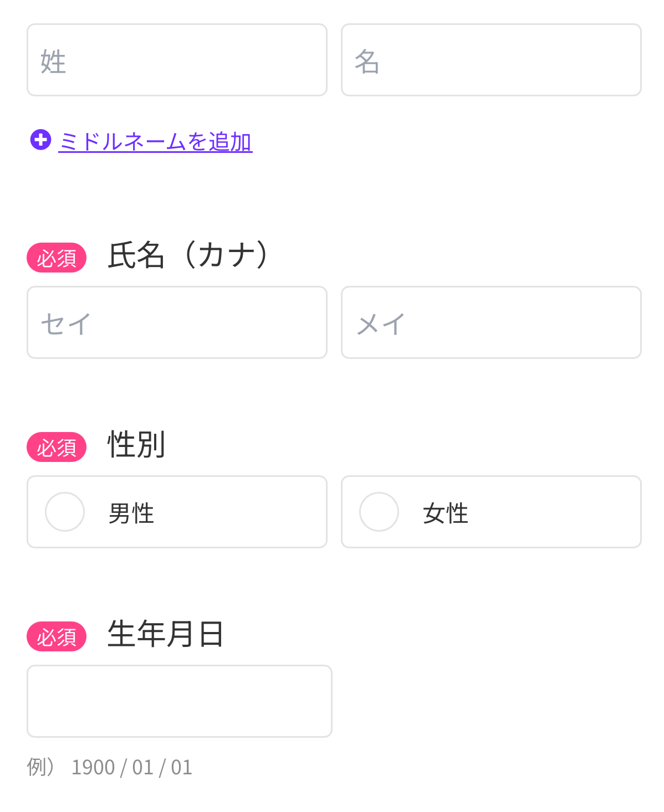Click the 男性 text label
Screen dimensions: 664x812
point(131,513)
